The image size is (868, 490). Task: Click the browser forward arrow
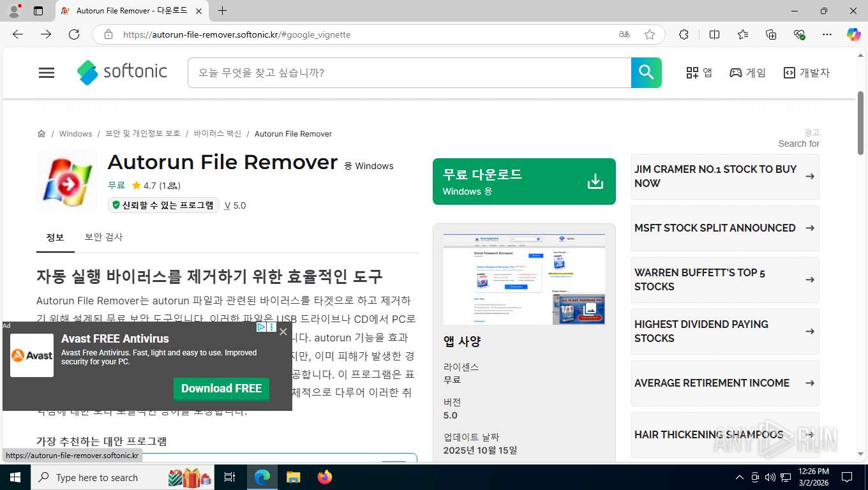(46, 34)
